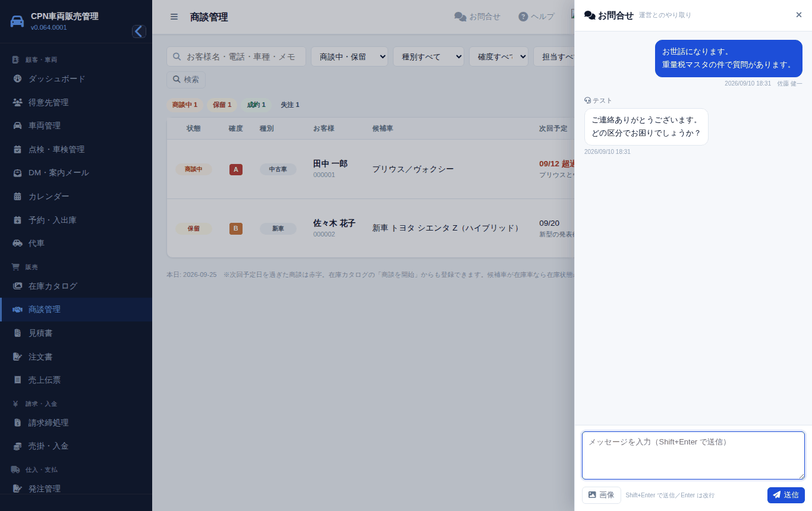Select the 成約 1 filter chip
812x511 pixels.
[256, 105]
